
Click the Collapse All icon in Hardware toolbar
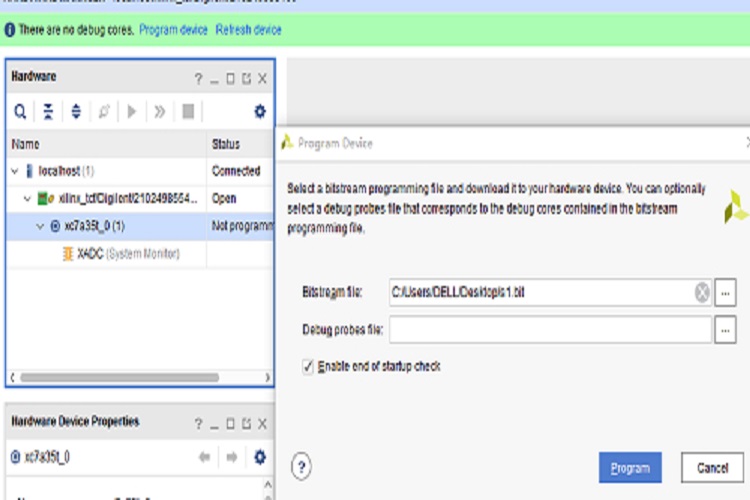pyautogui.click(x=47, y=112)
